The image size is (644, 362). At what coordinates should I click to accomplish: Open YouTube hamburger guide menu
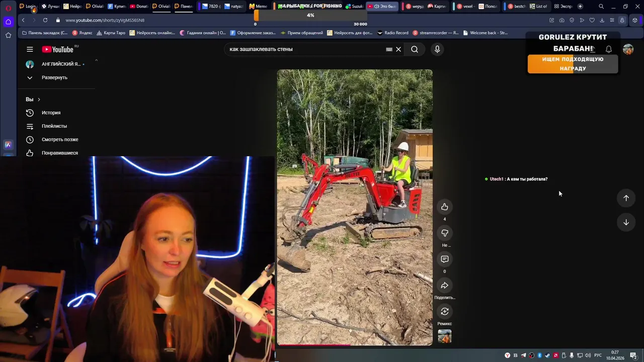pos(30,49)
